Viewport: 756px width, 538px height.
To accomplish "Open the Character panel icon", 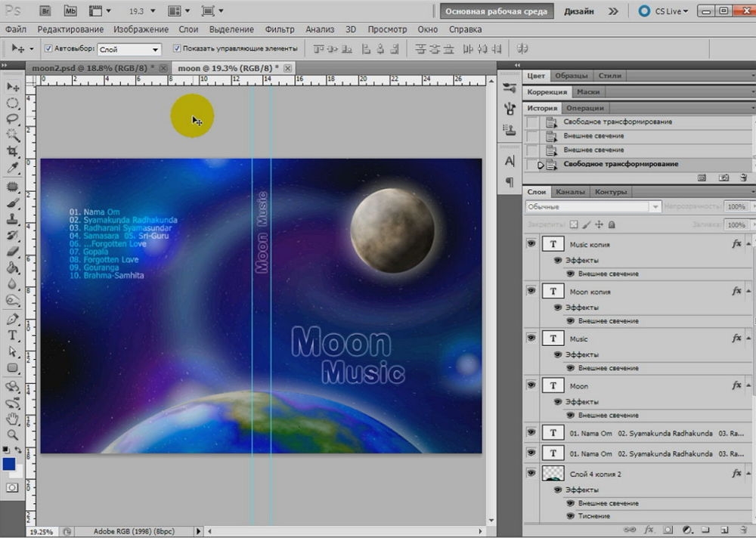I will pos(510,161).
